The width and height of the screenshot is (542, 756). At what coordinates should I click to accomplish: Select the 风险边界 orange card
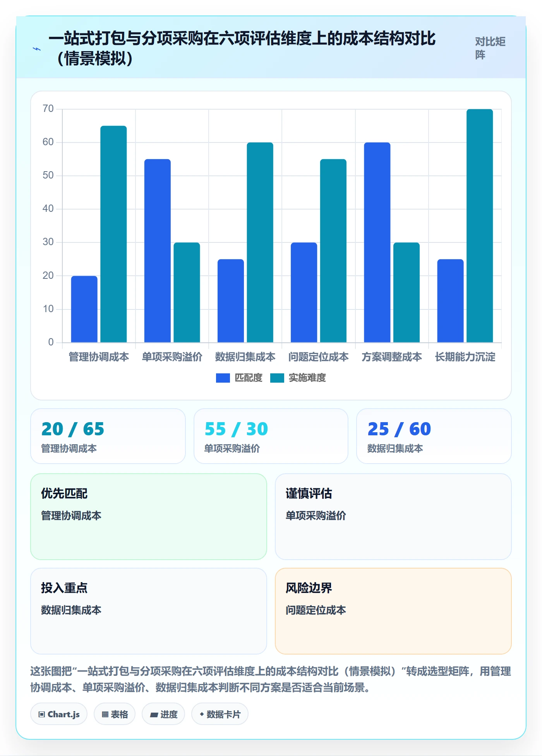(393, 611)
